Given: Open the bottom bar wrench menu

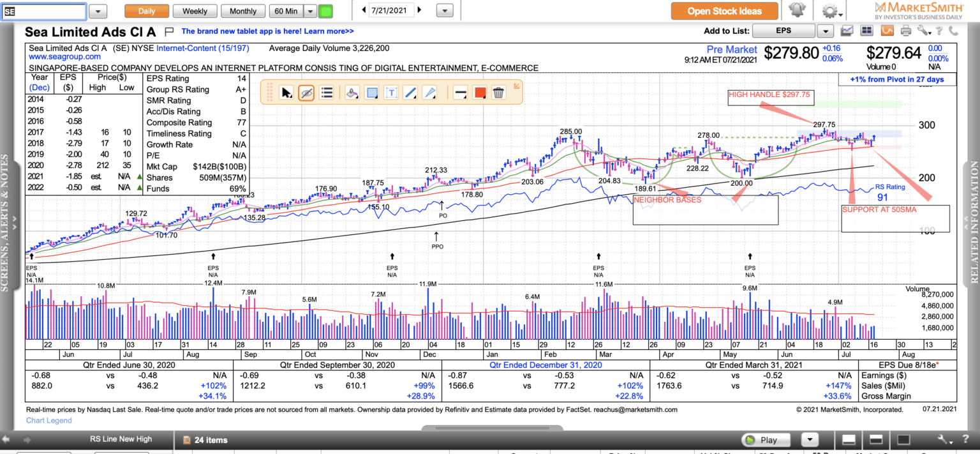Looking at the screenshot, I should coord(945,439).
